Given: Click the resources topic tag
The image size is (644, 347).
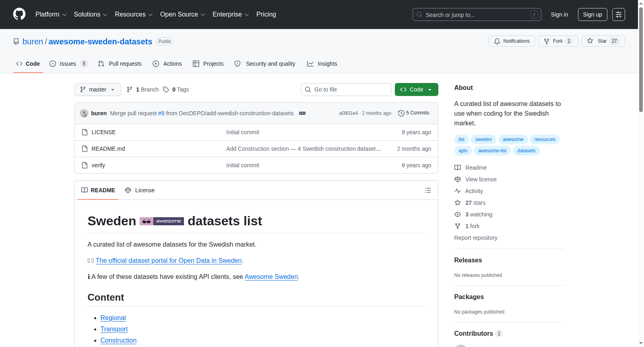Looking at the screenshot, I should tap(545, 139).
